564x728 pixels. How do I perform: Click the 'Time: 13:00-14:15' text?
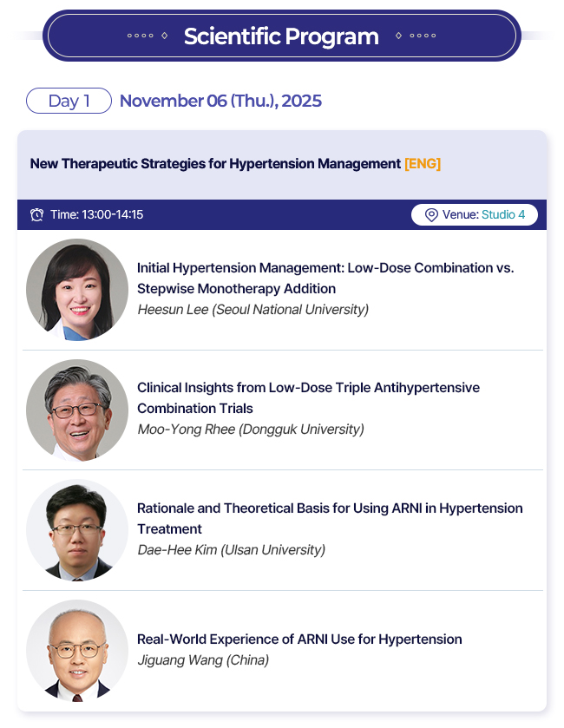(96, 214)
